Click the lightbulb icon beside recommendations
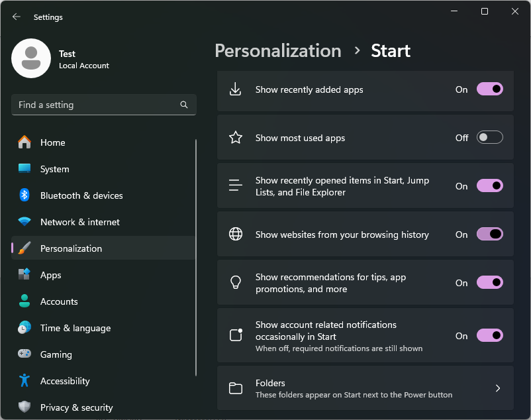The image size is (531, 420). click(x=236, y=282)
